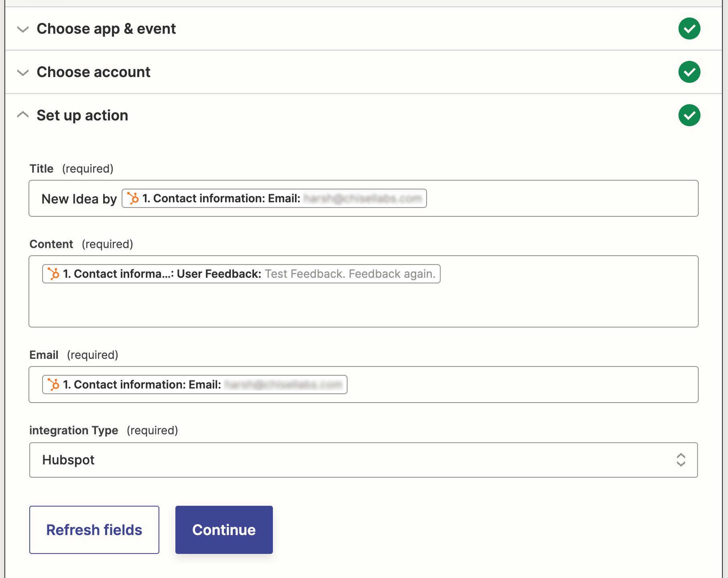The height and width of the screenshot is (578, 728).
Task: Click the Continue button
Action: click(x=224, y=530)
